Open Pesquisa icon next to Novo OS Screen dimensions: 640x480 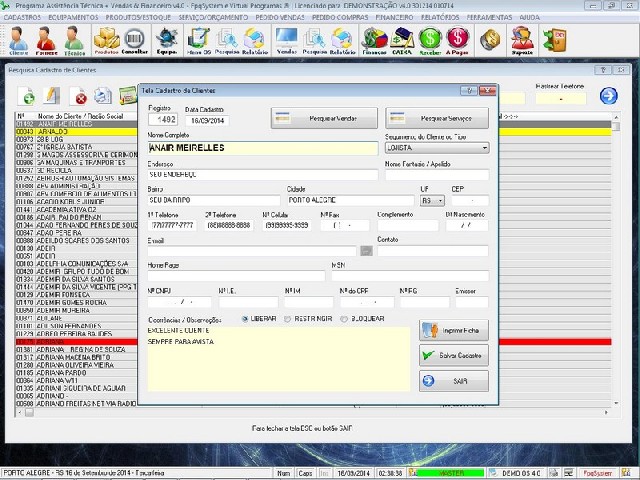[x=226, y=40]
